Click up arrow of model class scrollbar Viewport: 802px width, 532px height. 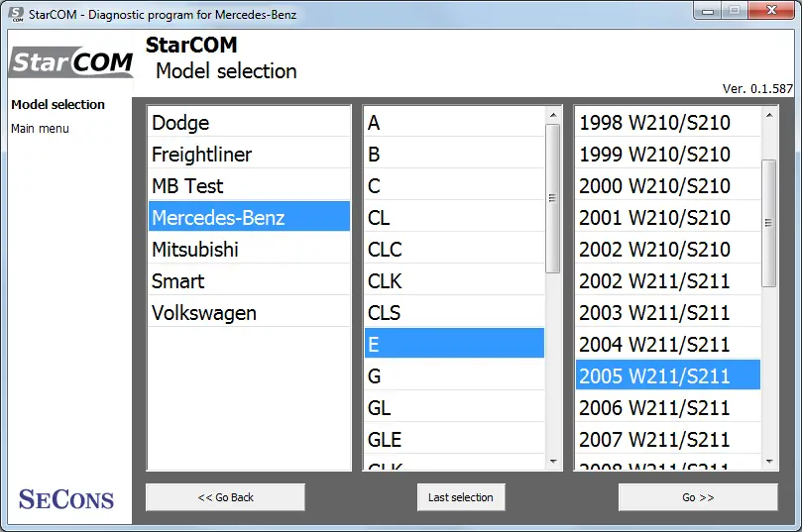(553, 116)
